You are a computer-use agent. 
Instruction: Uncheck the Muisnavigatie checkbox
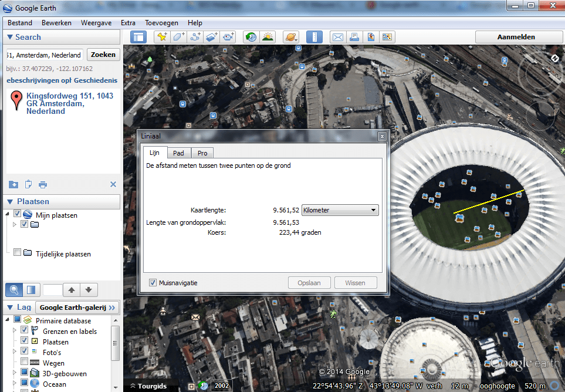(x=153, y=283)
